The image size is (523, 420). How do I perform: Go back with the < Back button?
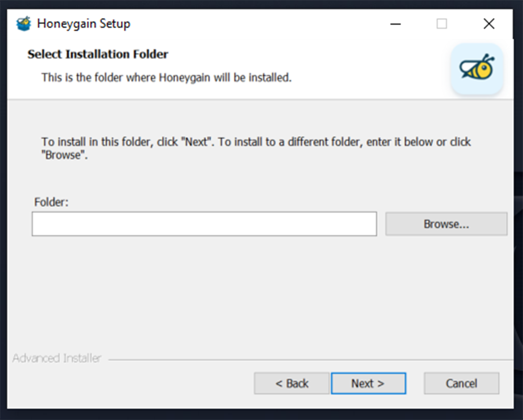click(291, 383)
